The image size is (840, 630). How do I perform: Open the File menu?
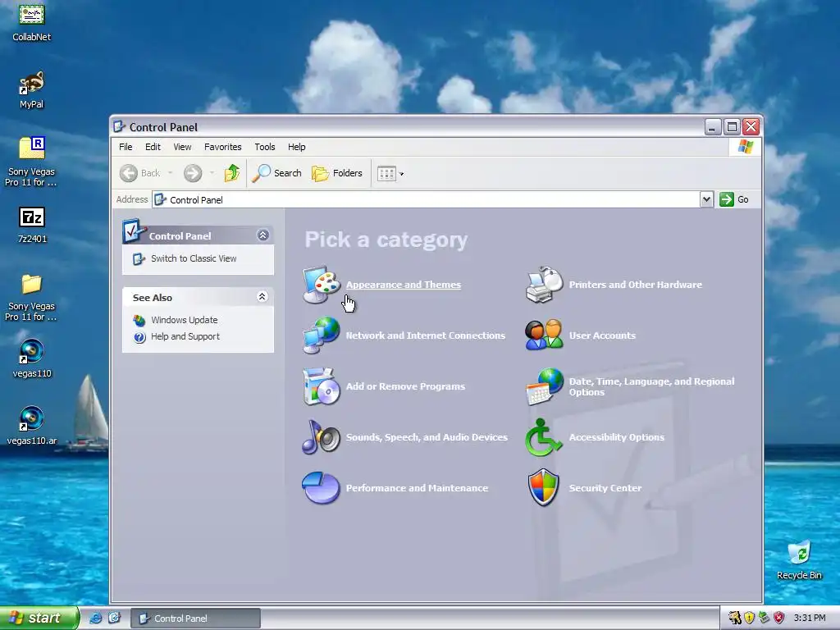pos(126,147)
